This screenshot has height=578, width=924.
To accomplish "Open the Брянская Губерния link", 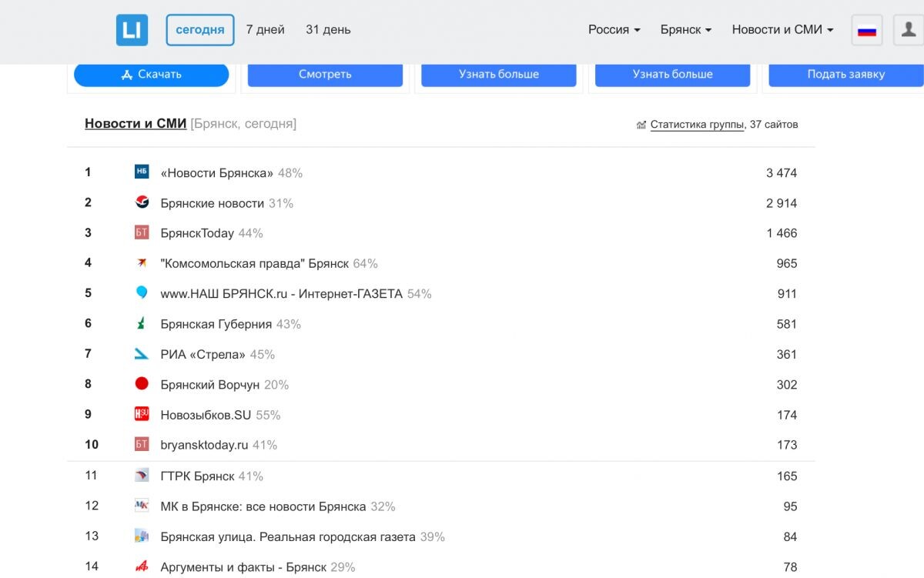I will click(x=216, y=325).
